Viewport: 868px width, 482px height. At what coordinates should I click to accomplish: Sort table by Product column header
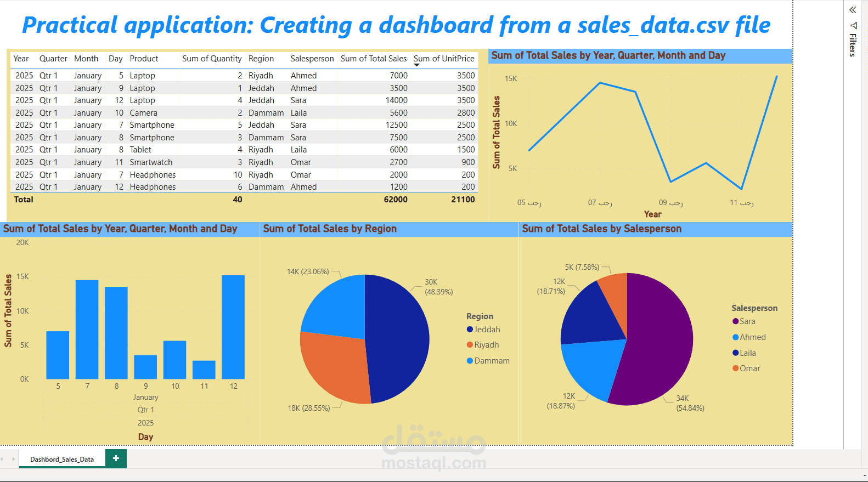pyautogui.click(x=144, y=59)
